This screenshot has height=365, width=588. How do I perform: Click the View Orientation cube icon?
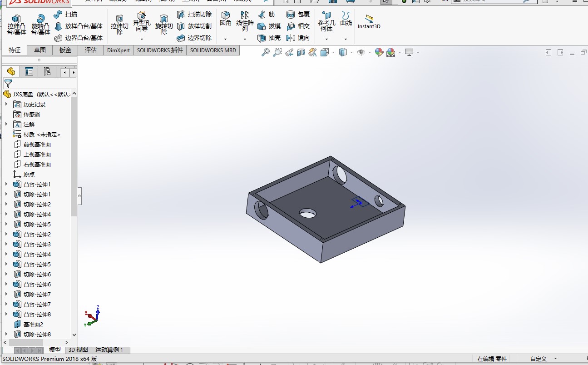(325, 53)
